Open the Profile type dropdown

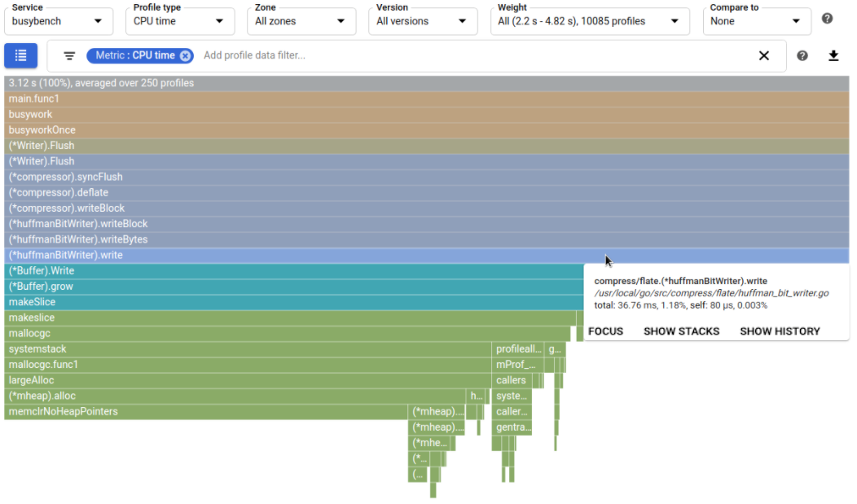(179, 21)
